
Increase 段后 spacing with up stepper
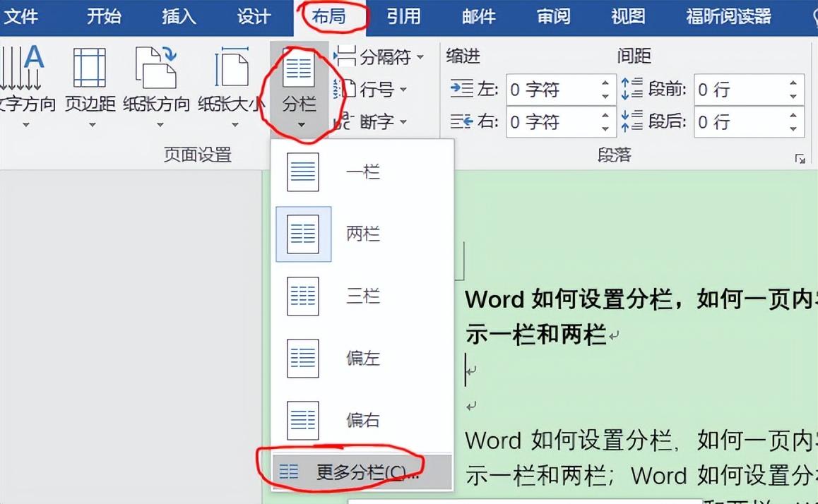coord(793,115)
